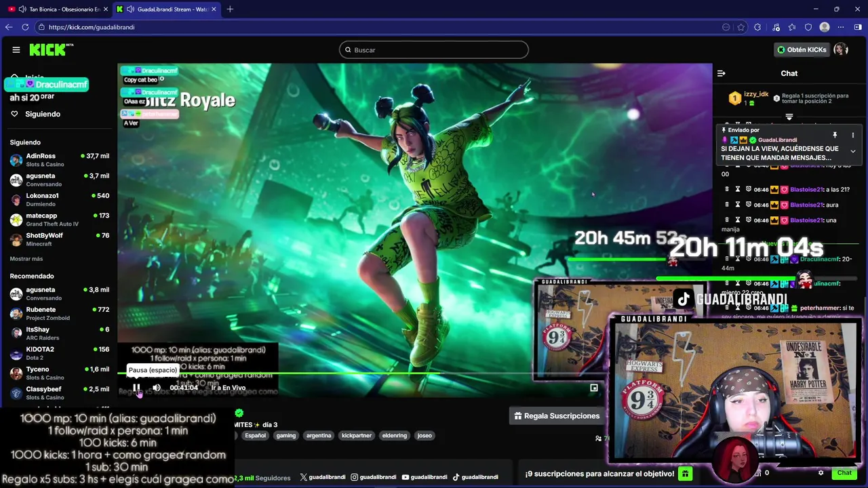This screenshot has height=488, width=868.
Task: Open the media control music icon
Action: [776, 27]
